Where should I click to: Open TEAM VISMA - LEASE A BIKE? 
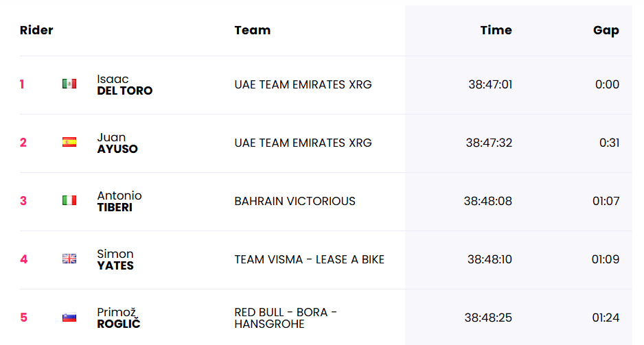tap(309, 259)
